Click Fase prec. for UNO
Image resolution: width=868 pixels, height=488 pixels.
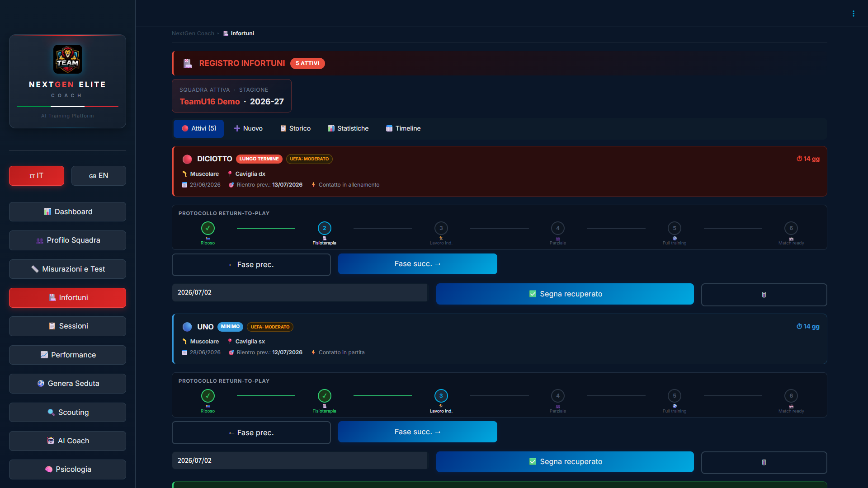(251, 433)
